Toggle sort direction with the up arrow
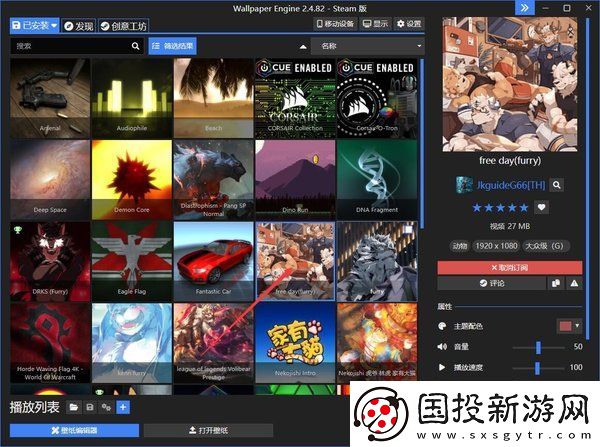Image resolution: width=600 pixels, height=447 pixels. (303, 47)
